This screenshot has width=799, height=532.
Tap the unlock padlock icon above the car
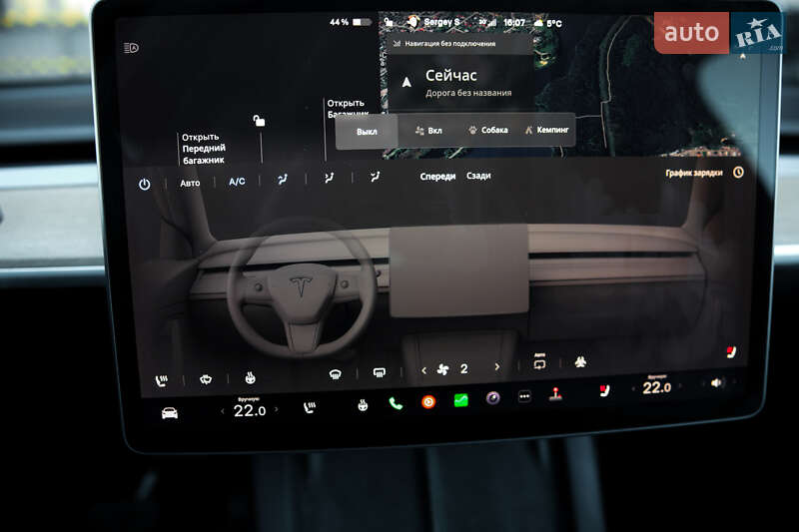point(259,121)
